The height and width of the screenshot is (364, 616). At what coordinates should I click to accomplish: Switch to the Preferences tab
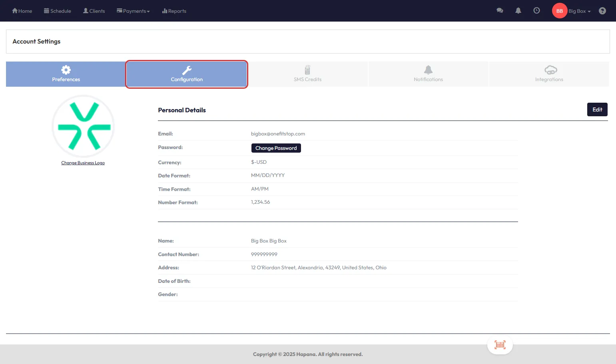[x=66, y=74]
